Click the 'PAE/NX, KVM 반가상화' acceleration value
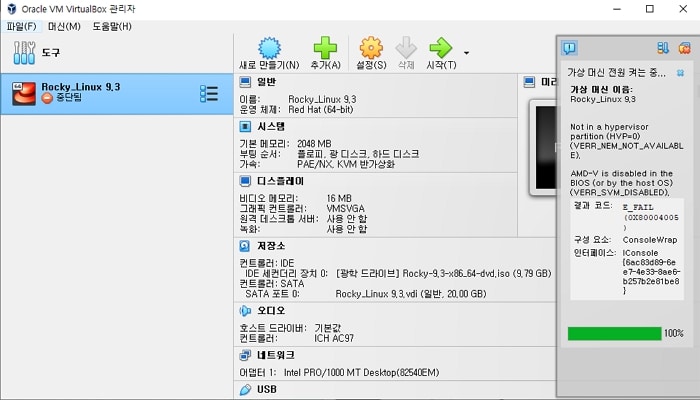Viewport: 700px width, 400px height. click(346, 164)
